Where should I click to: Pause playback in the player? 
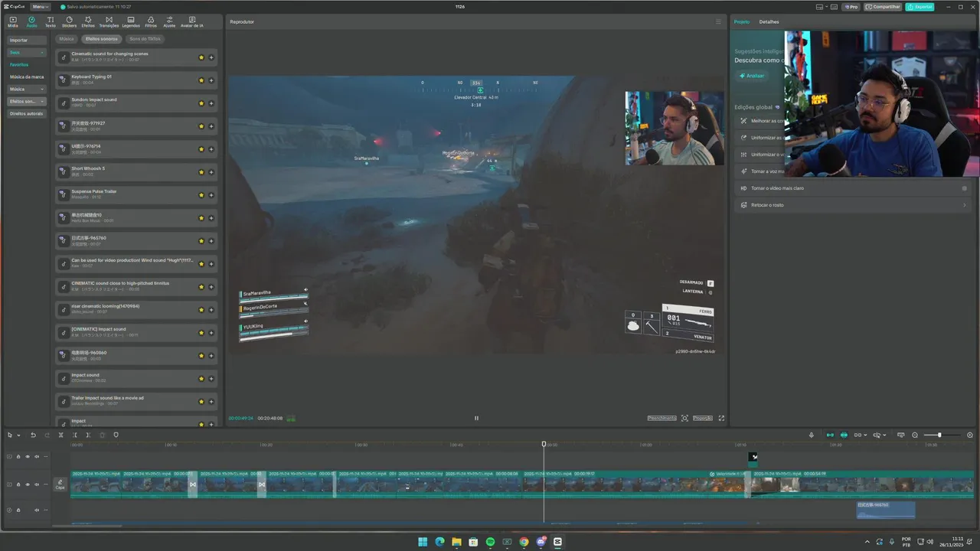(476, 418)
